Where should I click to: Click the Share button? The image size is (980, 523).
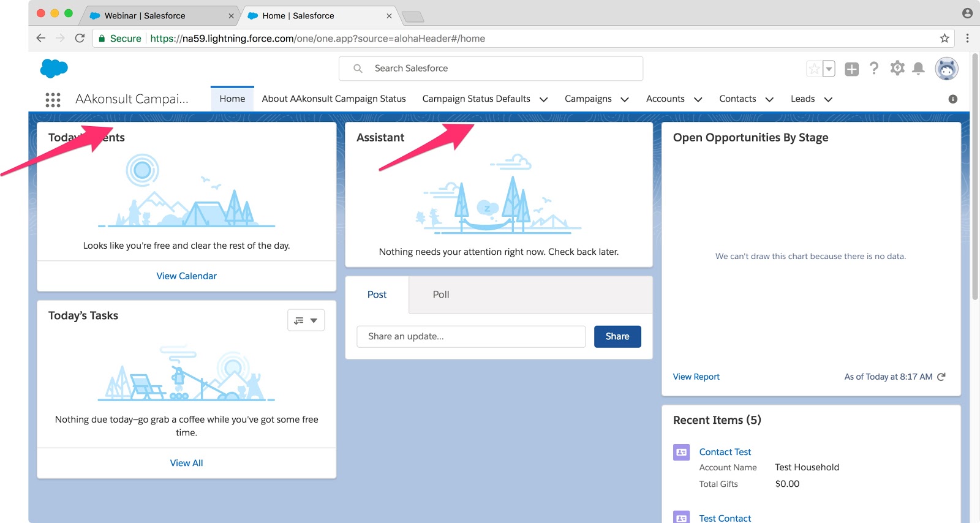617,336
